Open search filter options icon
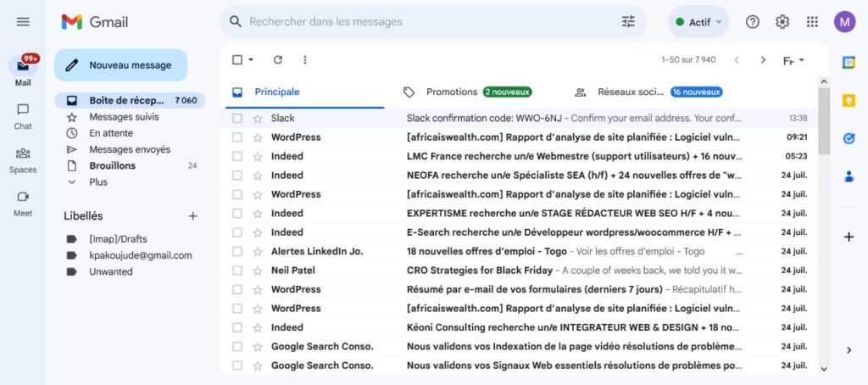 pos(628,21)
